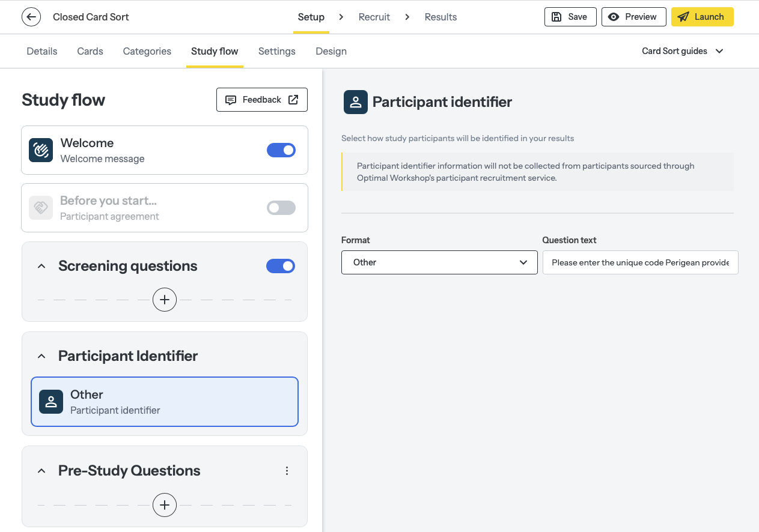Click the Participant identifier badge icon

355,102
